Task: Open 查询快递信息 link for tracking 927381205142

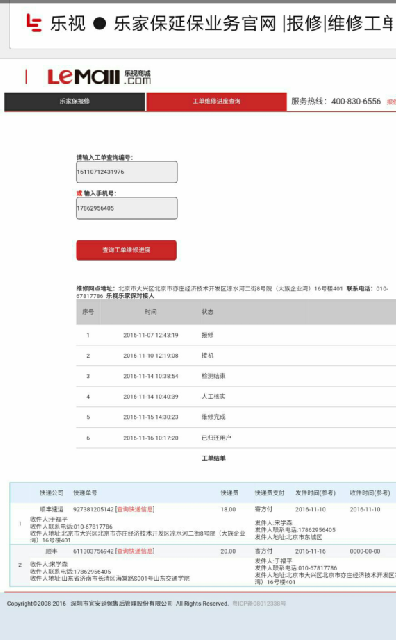Action: [135, 509]
